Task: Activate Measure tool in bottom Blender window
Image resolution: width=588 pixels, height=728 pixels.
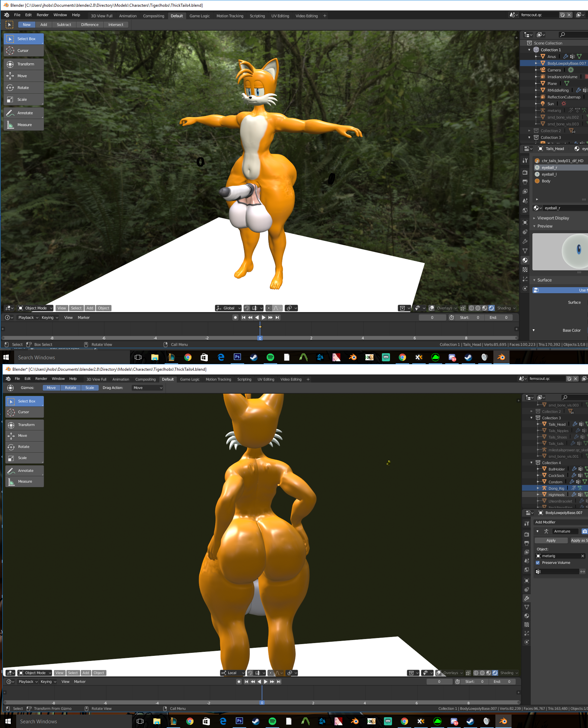Action: (24, 481)
